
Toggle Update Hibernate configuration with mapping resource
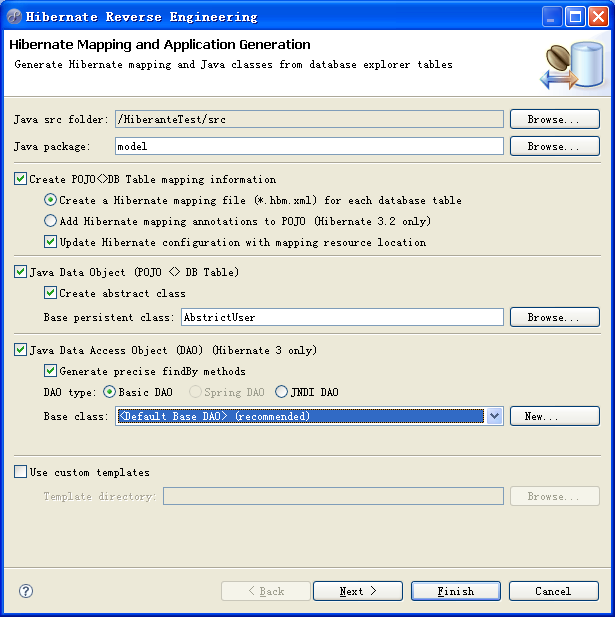point(50,242)
